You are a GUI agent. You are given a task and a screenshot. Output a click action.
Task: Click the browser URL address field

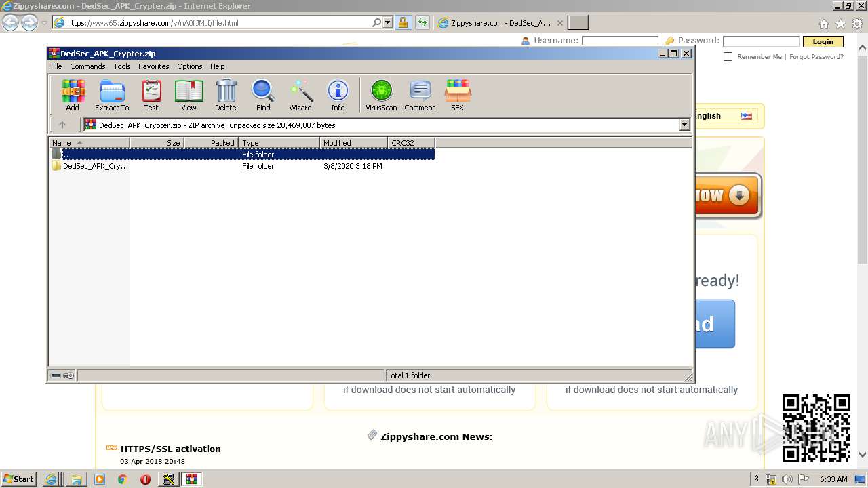218,22
